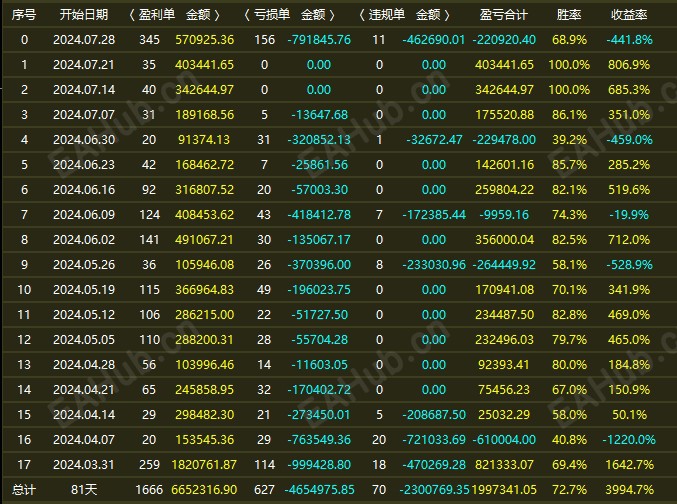Select loss amount -370396.00
The width and height of the screenshot is (677, 504).
(x=319, y=265)
